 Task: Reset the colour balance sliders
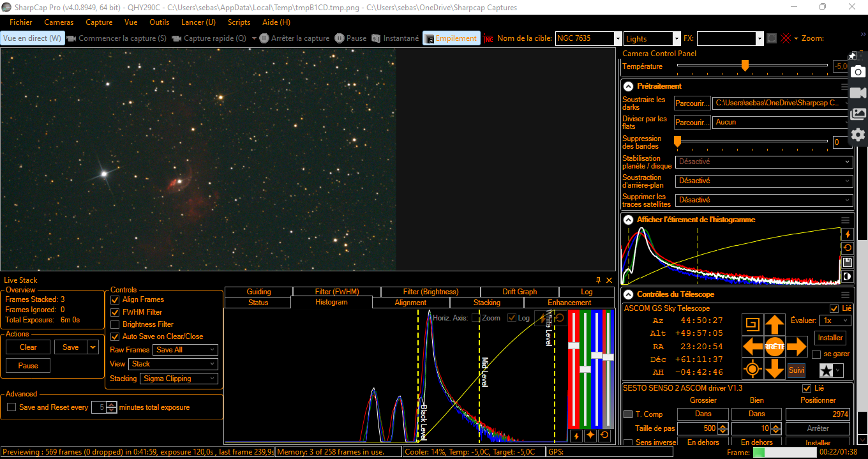coord(604,436)
